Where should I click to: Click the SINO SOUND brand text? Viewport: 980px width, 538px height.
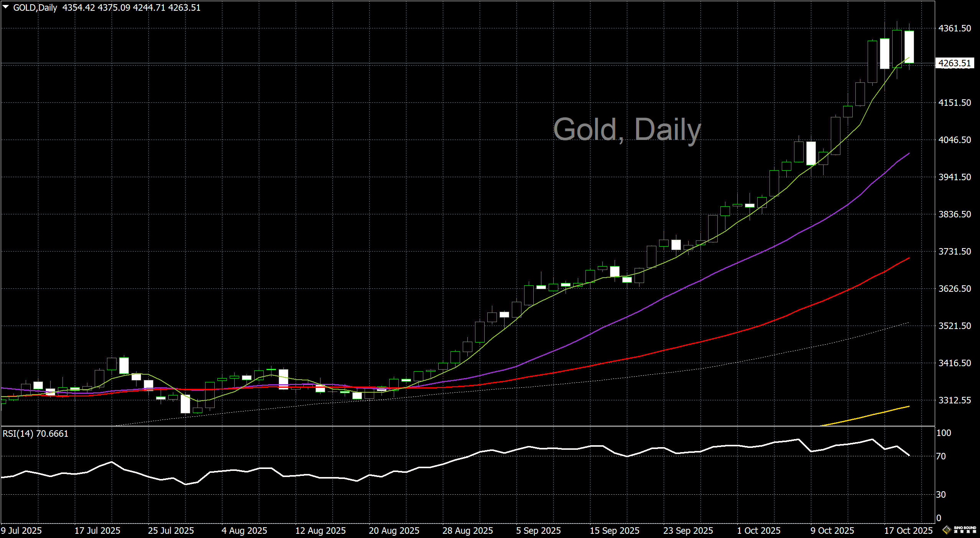click(965, 528)
